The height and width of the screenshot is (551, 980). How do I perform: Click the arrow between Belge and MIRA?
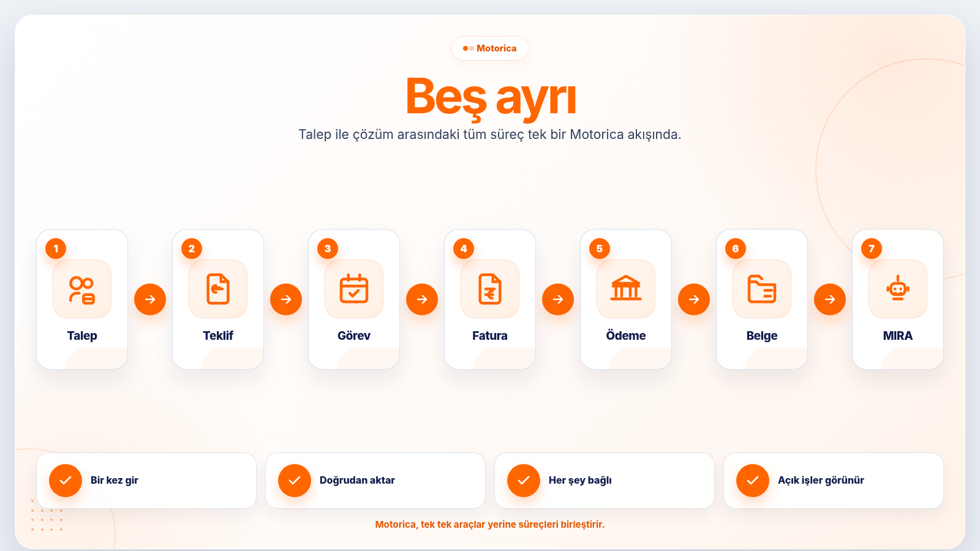tap(830, 299)
